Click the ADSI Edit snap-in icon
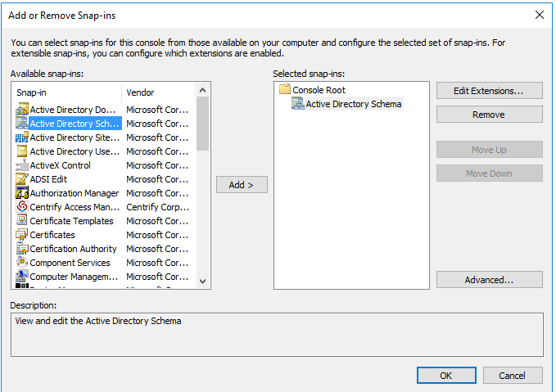This screenshot has width=556, height=392. coord(22,179)
